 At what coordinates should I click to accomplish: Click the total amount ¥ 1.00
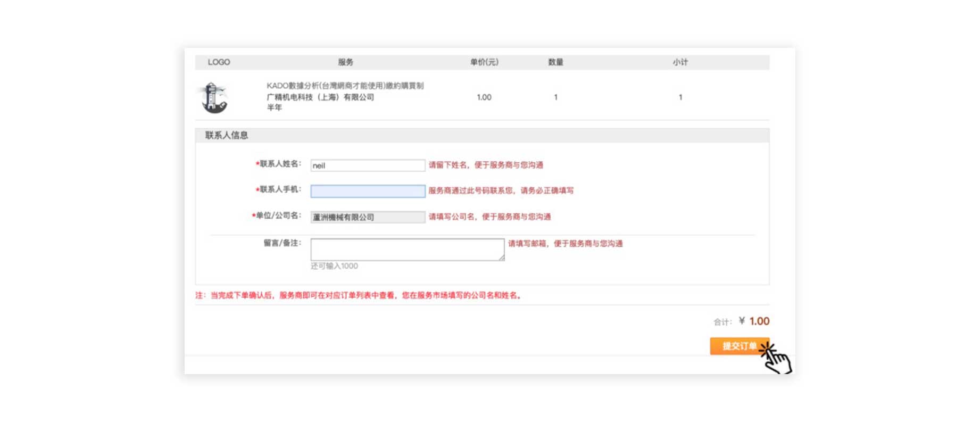tap(754, 321)
